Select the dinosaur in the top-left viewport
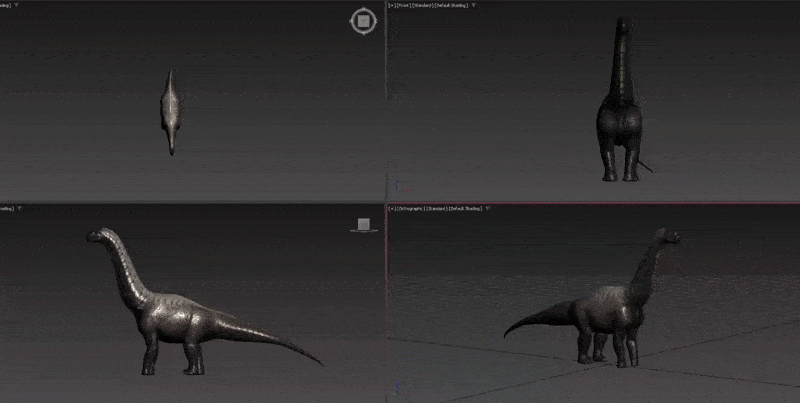This screenshot has height=403, width=800. pyautogui.click(x=171, y=108)
